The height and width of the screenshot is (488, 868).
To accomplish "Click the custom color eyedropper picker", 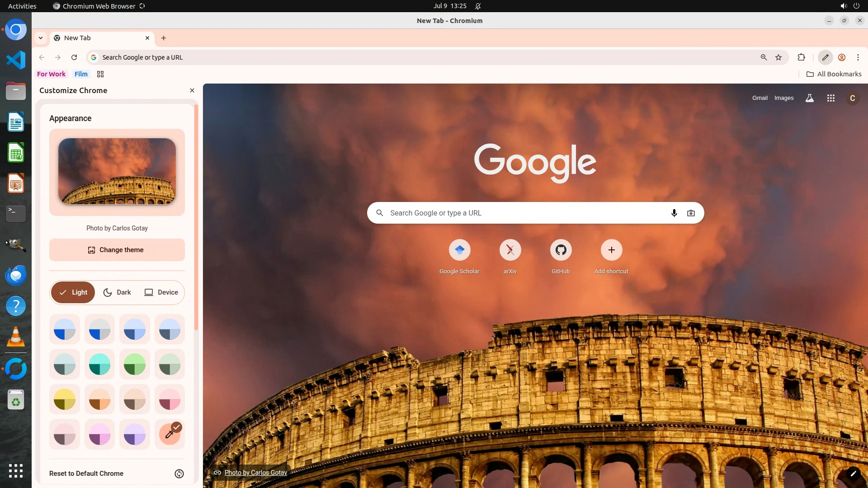I will 170,434.
